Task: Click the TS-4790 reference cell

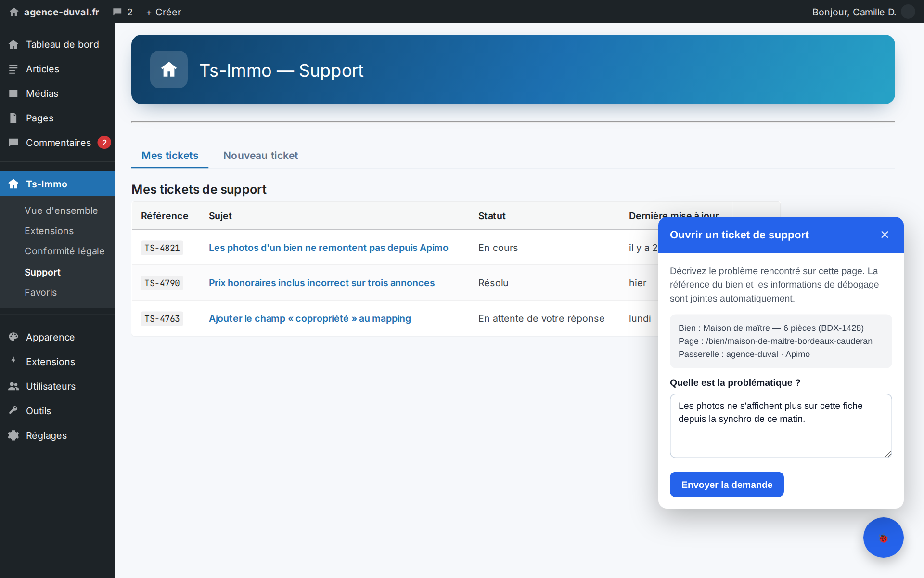Action: pyautogui.click(x=162, y=283)
